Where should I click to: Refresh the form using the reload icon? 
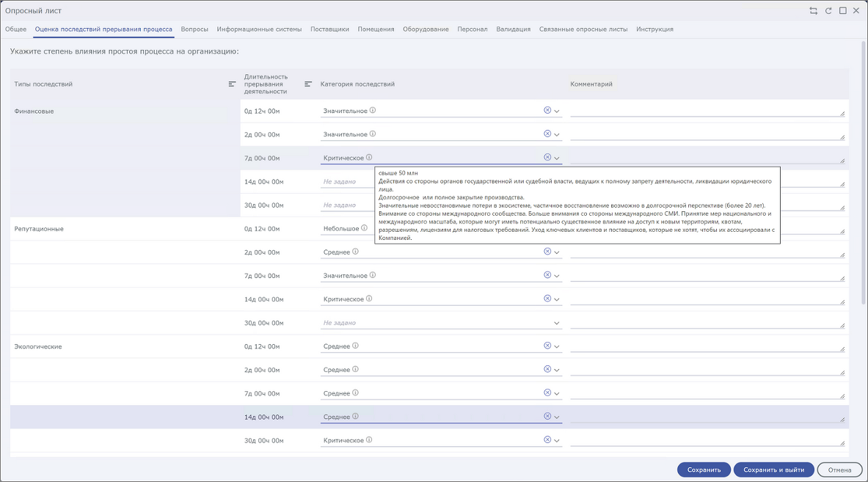point(828,11)
